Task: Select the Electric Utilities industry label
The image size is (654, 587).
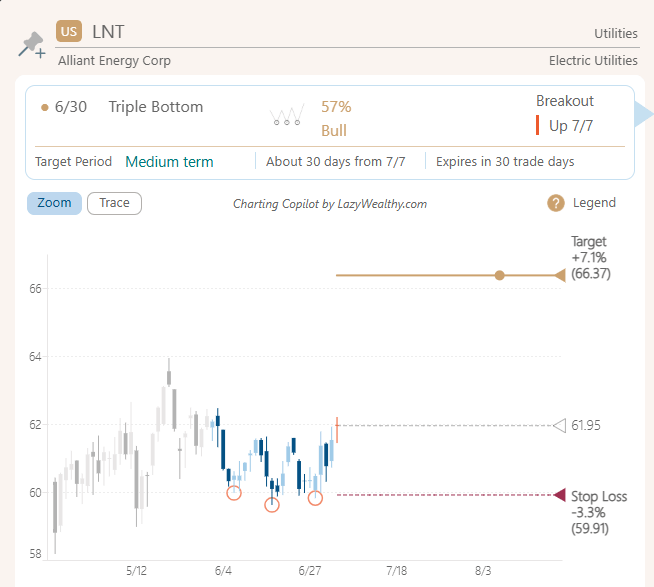Action: 593,60
